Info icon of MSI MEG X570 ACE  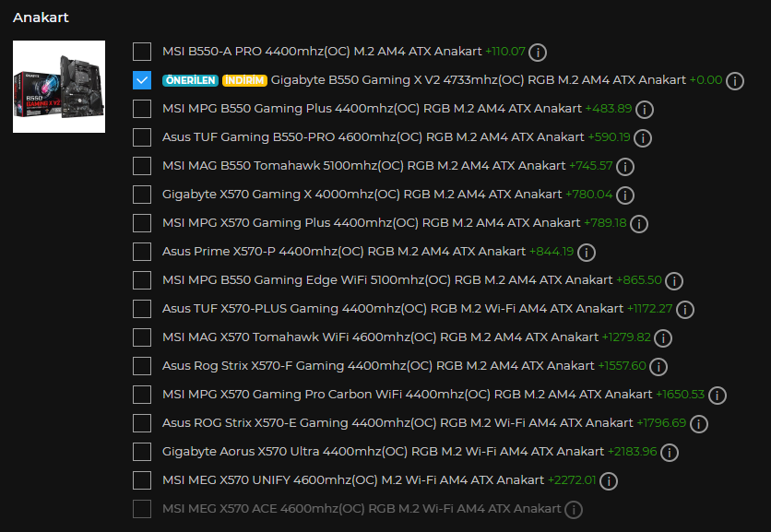pos(574,509)
